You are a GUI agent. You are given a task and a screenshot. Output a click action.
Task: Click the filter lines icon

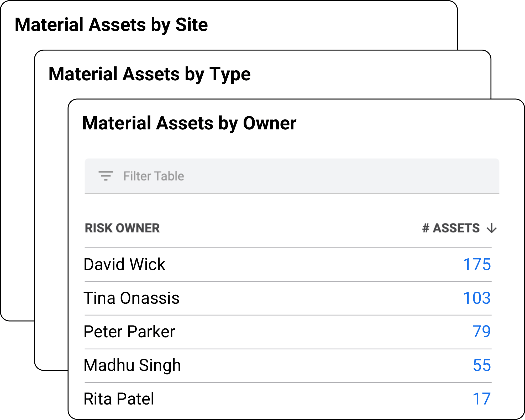tap(106, 176)
